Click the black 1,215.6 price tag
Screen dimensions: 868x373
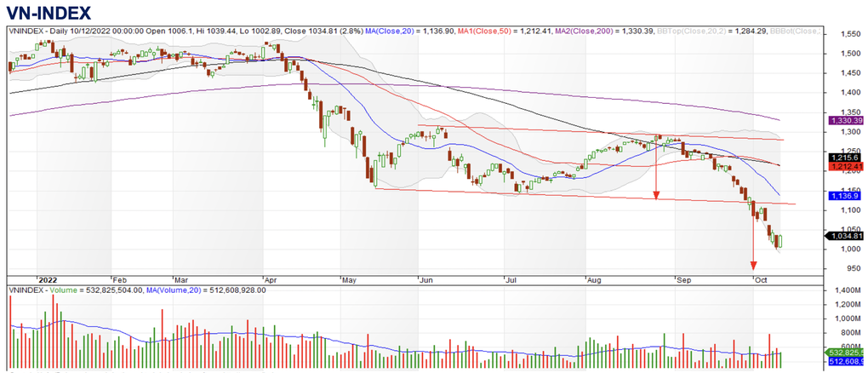[844, 158]
